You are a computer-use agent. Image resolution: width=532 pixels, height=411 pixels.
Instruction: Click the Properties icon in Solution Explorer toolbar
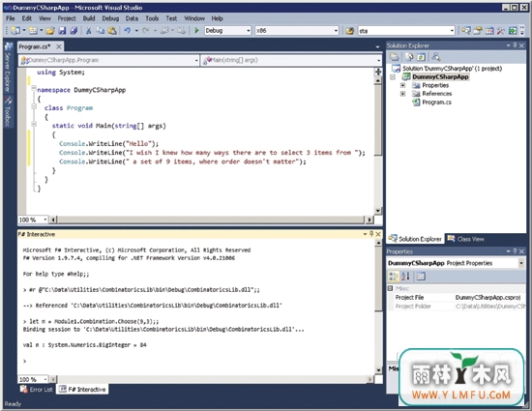(395, 57)
